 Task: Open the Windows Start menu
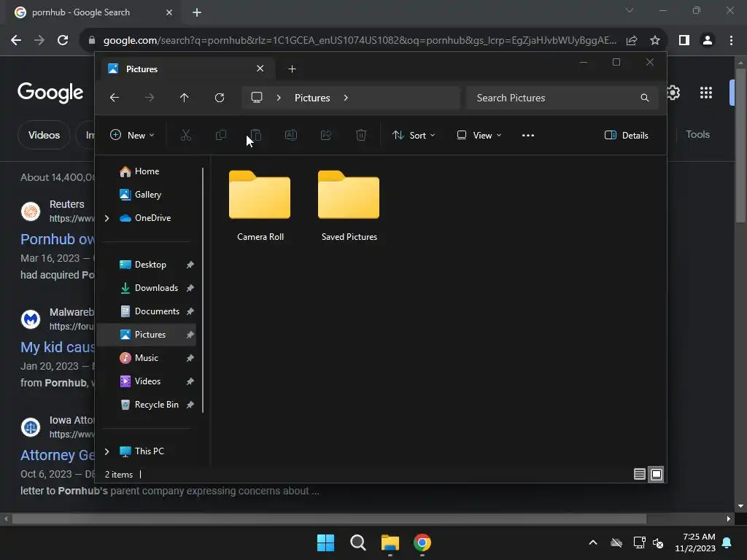pos(326,542)
